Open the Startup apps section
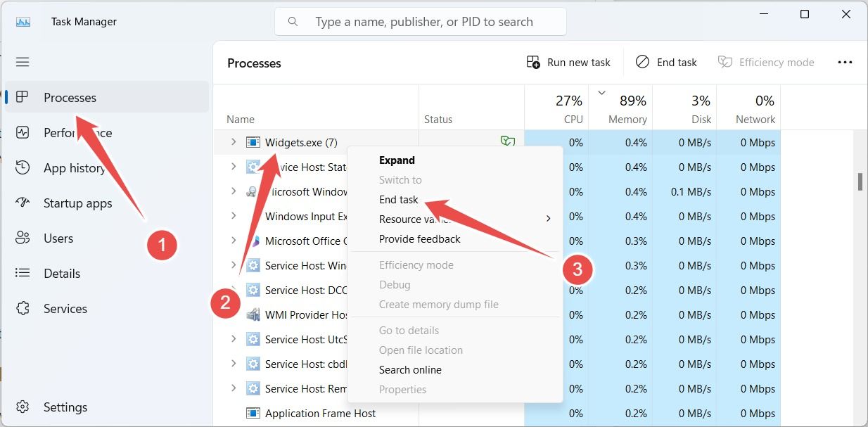Image resolution: width=868 pixels, height=427 pixels. [78, 203]
